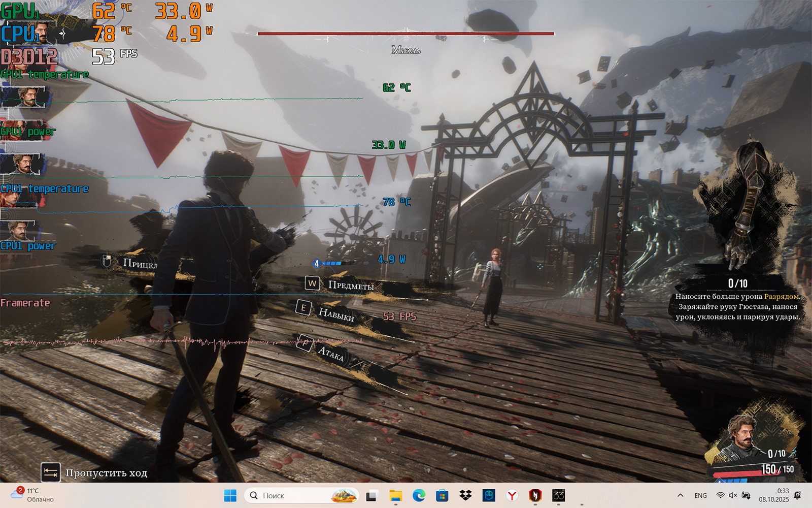This screenshot has width=812, height=508.
Task: Switch to the Expedition 33 game icon
Action: click(x=559, y=495)
